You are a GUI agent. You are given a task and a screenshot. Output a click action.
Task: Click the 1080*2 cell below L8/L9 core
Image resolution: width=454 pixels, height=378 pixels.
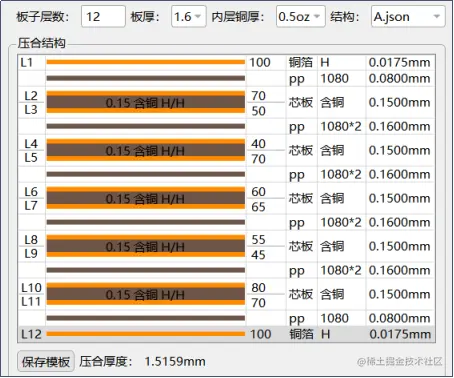(x=341, y=271)
